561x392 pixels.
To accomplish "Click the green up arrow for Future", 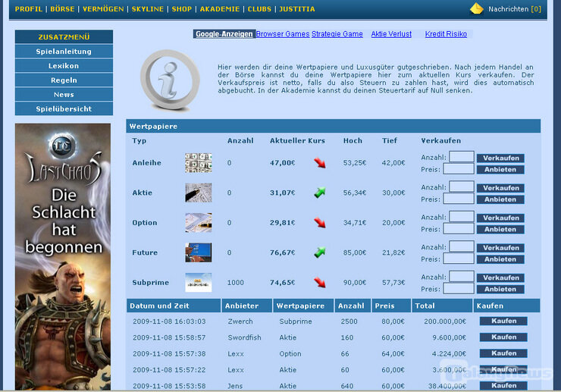I will click(319, 252).
